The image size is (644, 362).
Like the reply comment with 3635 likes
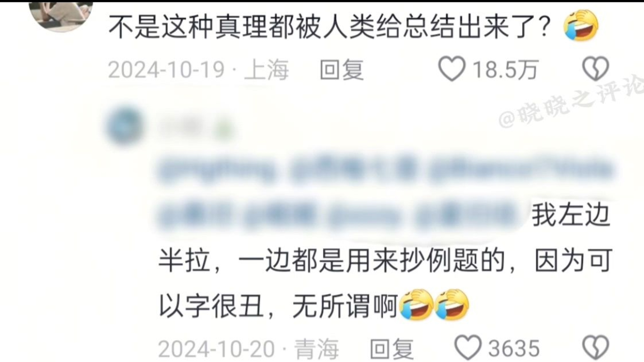tap(468, 348)
